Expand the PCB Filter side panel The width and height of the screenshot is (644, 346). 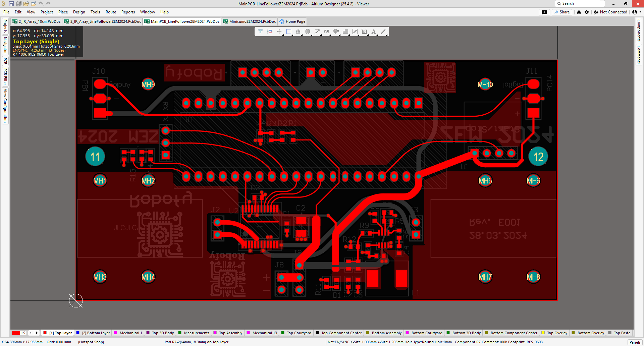tap(5, 77)
